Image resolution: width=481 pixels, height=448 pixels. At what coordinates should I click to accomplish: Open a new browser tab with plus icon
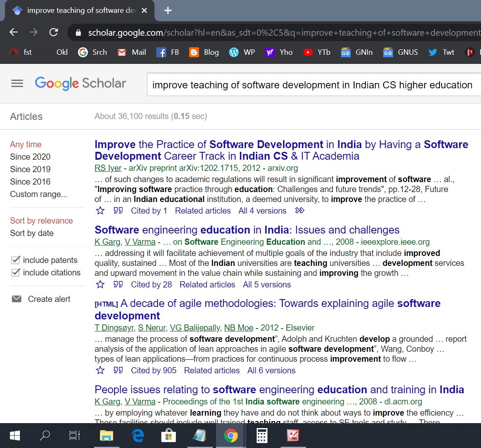pyautogui.click(x=168, y=10)
